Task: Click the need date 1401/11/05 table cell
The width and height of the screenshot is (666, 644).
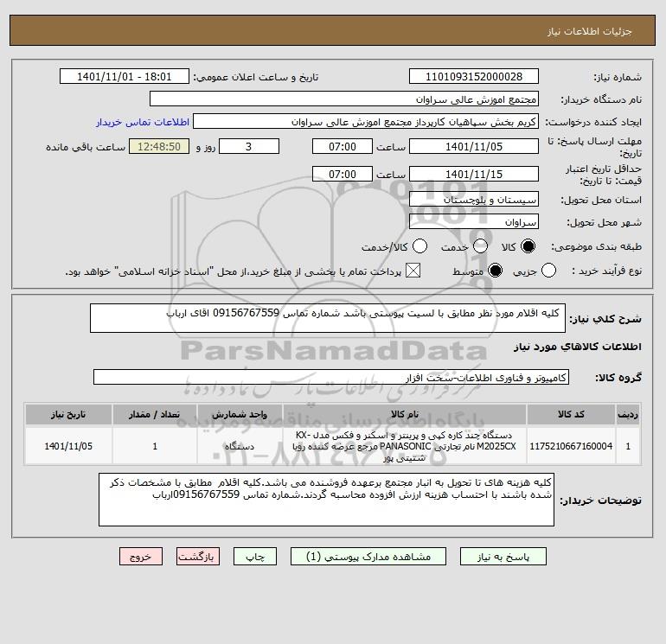Action: coord(68,446)
